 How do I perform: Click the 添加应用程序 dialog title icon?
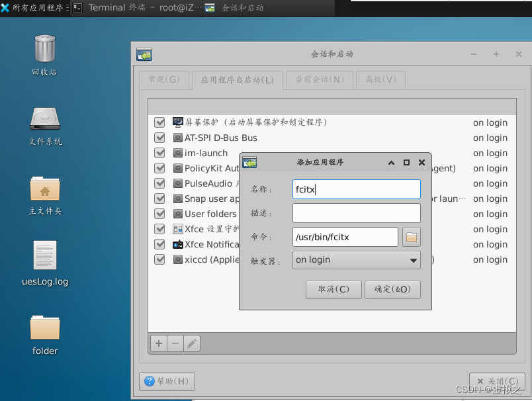(249, 163)
